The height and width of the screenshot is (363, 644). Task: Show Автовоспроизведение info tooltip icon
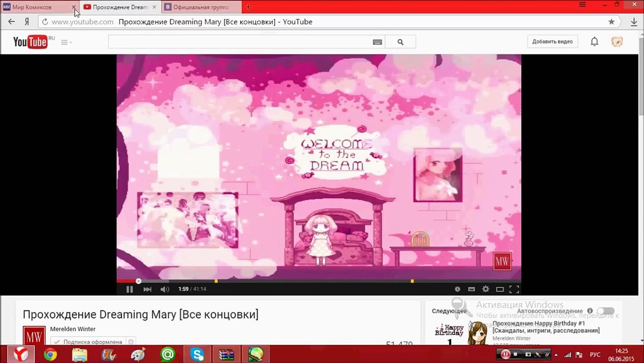click(x=590, y=311)
